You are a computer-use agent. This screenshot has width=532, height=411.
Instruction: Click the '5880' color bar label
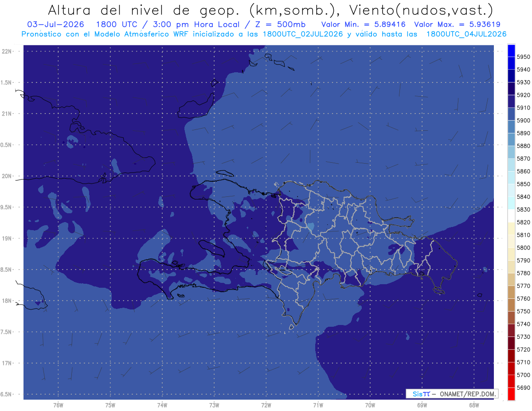click(523, 146)
